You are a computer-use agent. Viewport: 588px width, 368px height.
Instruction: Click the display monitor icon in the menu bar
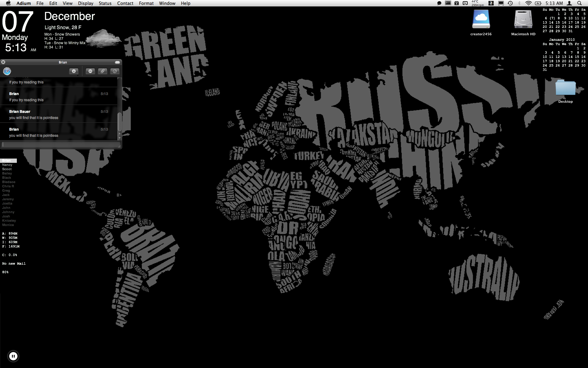(x=501, y=3)
